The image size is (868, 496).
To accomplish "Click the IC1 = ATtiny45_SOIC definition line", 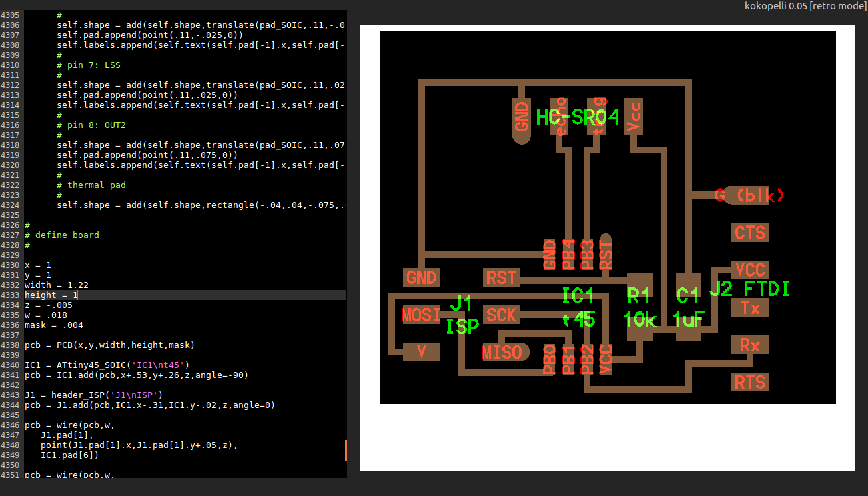I will point(107,365).
